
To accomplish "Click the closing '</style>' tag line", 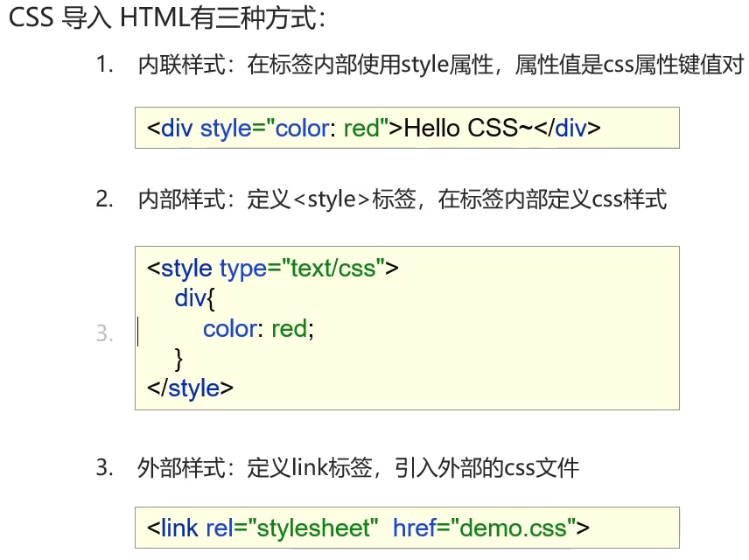I will (190, 388).
